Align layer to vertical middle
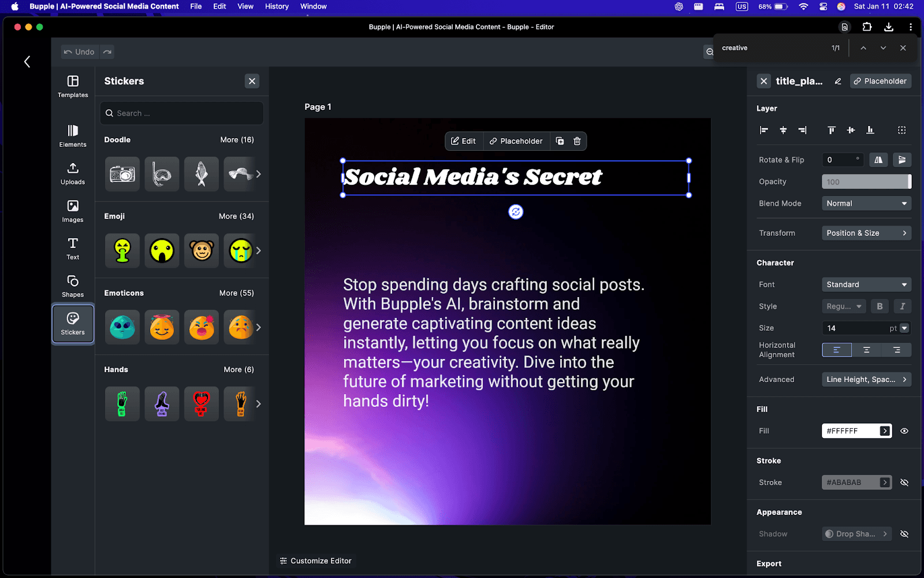 851,130
